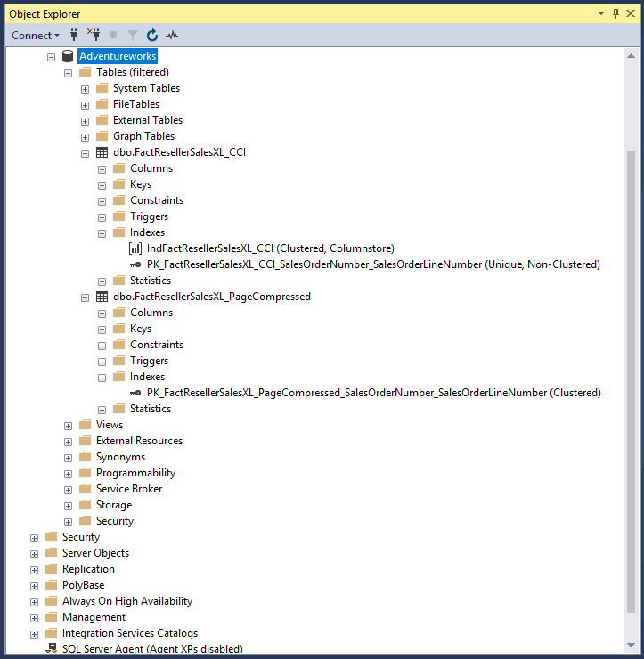The image size is (644, 659).
Task: Select the PK_FactResellerSalesXL_CCI Unique Non-Clustered index
Action: (373, 264)
